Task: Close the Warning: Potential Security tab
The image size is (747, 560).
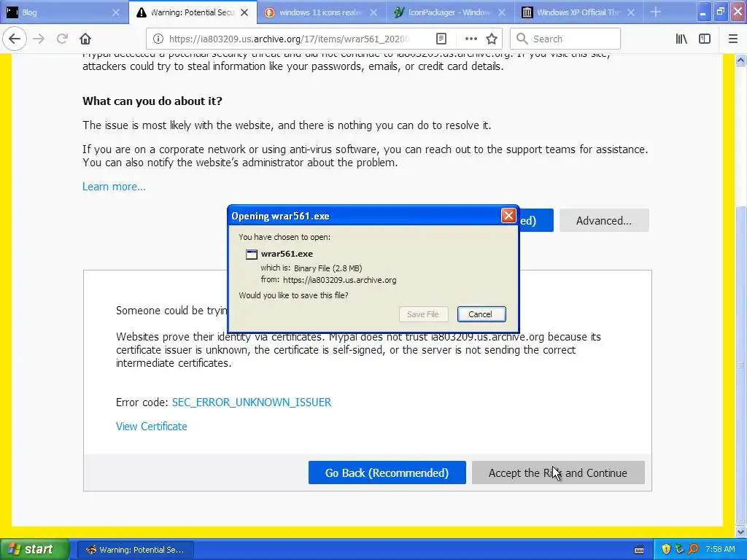Action: click(244, 13)
